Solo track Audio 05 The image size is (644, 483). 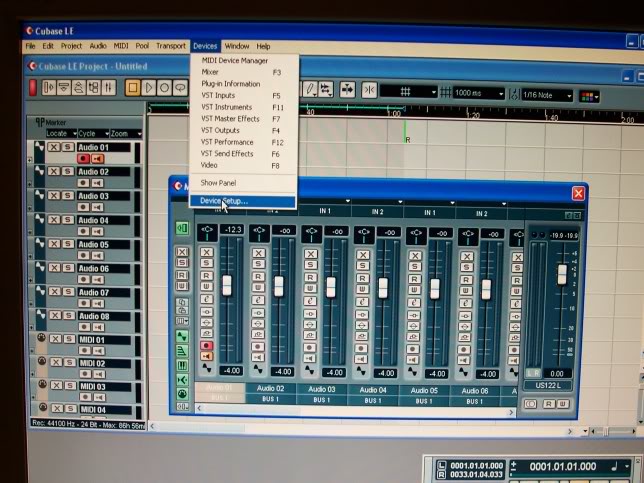pyautogui.click(x=68, y=244)
